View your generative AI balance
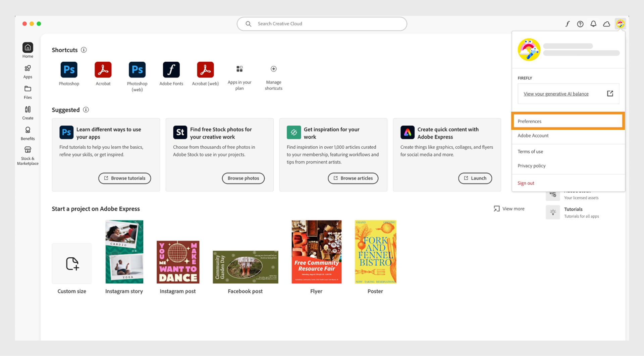Image resolution: width=644 pixels, height=356 pixels. (x=556, y=94)
